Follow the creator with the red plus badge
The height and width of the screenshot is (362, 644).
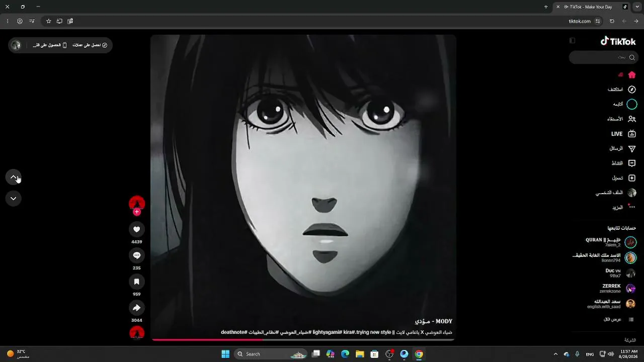[136, 212]
